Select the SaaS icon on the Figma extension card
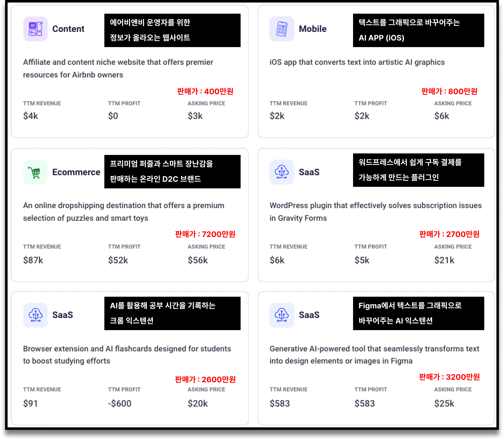Screen dimensions: 504x440 click(282, 315)
